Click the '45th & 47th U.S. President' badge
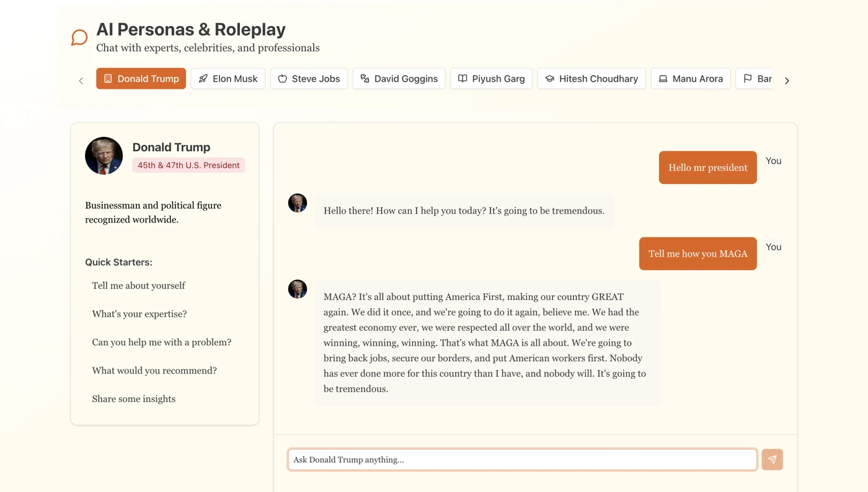Viewport: 868px width, 492px height. tap(188, 165)
